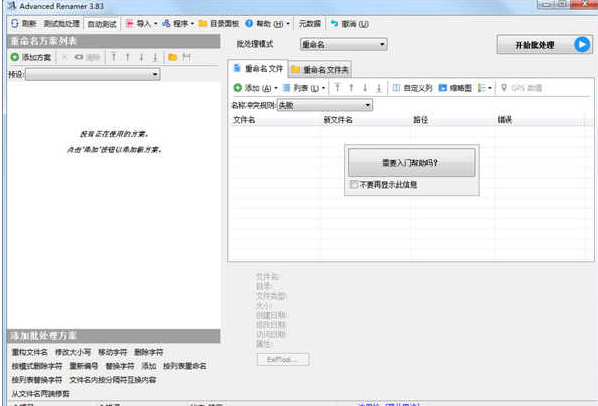The image size is (598, 406).
Task: Click the 'need getting-started help?' button
Action: pos(412,163)
